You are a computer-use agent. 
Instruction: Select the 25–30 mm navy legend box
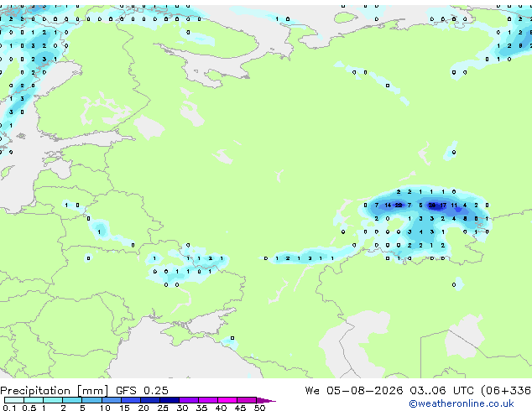(x=169, y=400)
